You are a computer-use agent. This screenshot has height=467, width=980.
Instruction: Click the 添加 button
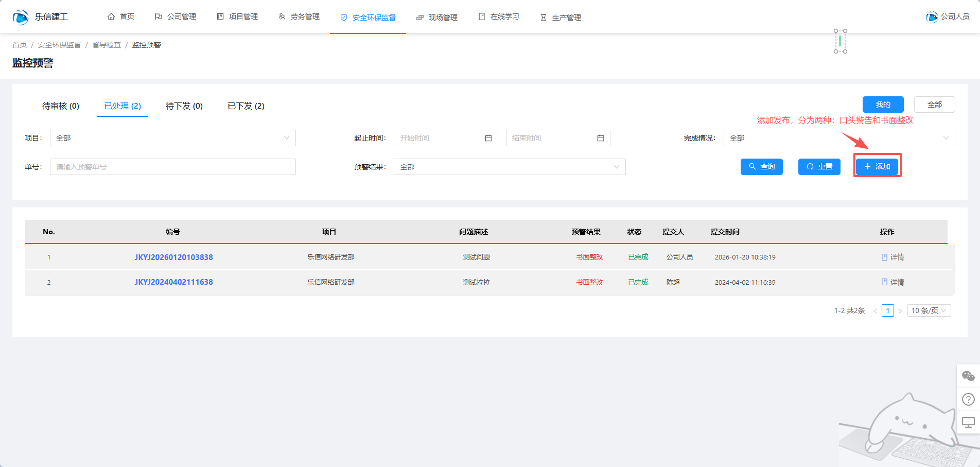pos(877,166)
